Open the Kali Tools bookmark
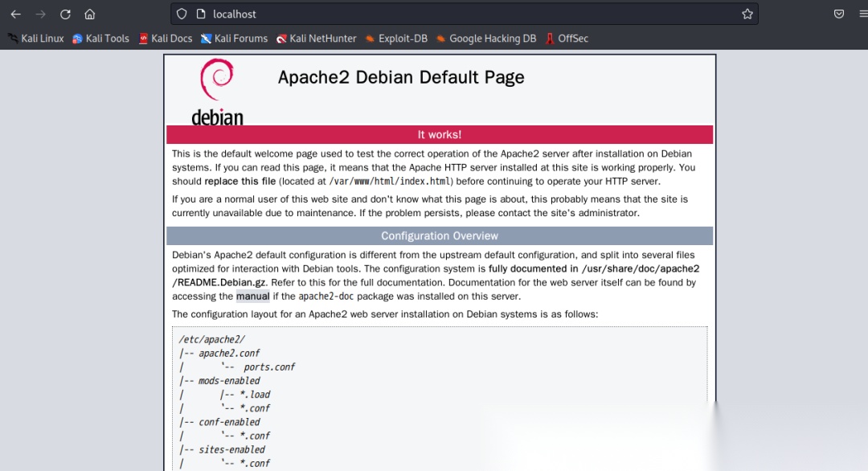This screenshot has height=471, width=868. pyautogui.click(x=100, y=38)
